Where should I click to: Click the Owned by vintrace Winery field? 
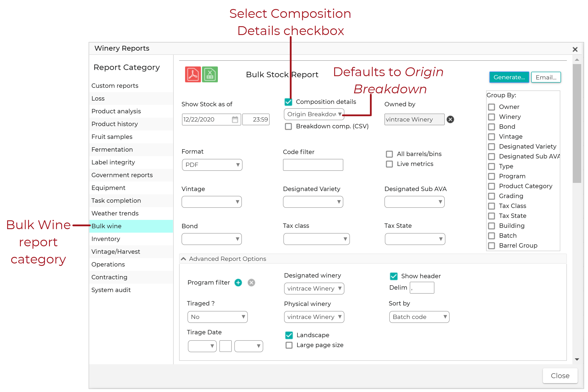click(x=414, y=119)
